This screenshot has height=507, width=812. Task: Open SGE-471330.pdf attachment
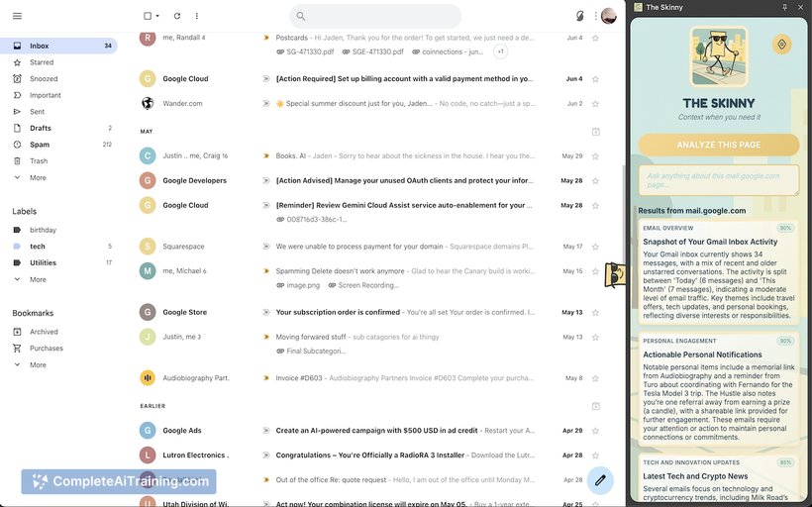(373, 51)
